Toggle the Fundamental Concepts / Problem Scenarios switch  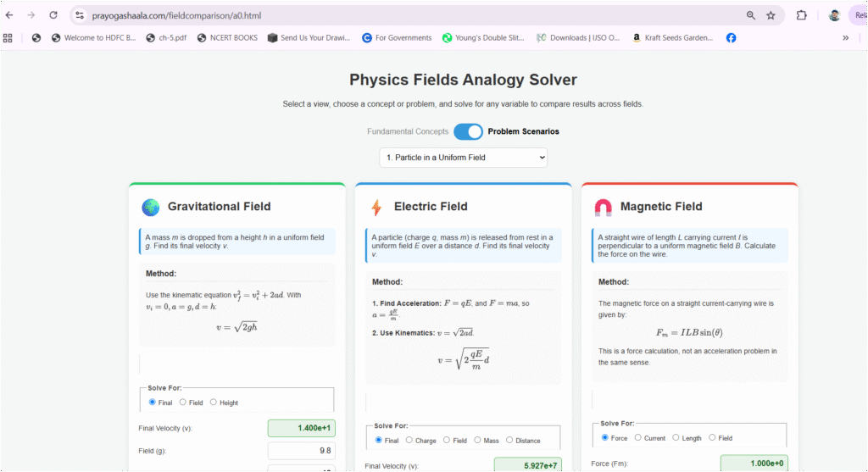[468, 131]
